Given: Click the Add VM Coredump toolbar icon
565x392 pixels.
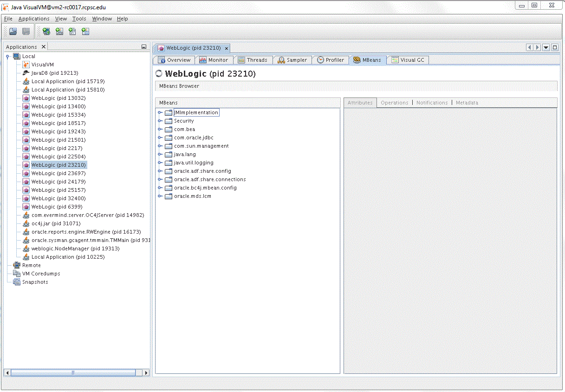Looking at the screenshot, I should 72,31.
